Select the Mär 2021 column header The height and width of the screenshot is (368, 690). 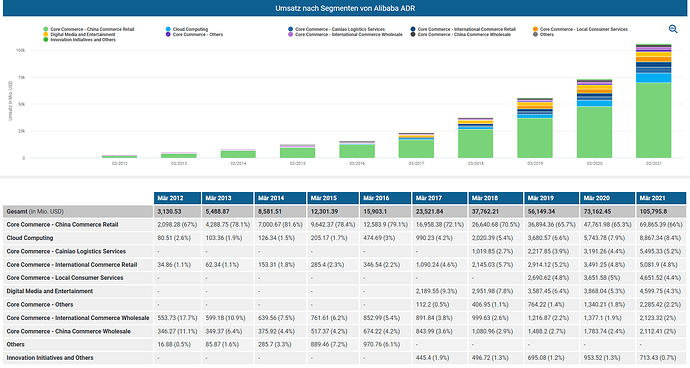[x=661, y=198]
